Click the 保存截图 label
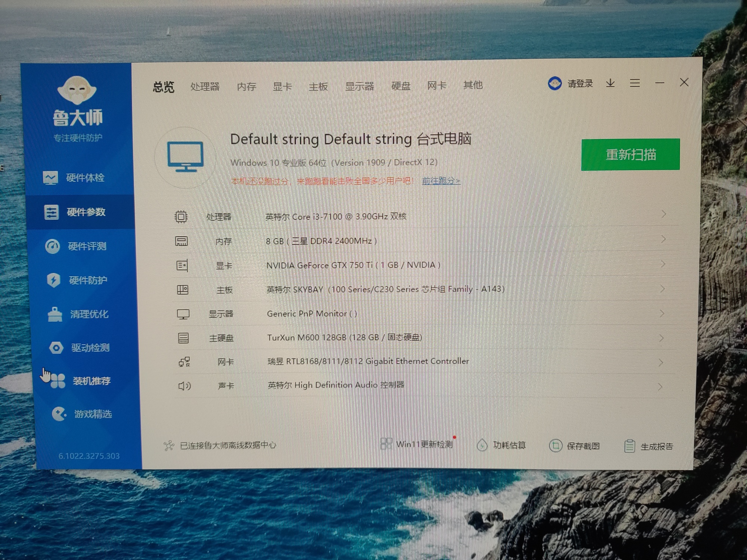Image resolution: width=747 pixels, height=560 pixels. pos(583,446)
